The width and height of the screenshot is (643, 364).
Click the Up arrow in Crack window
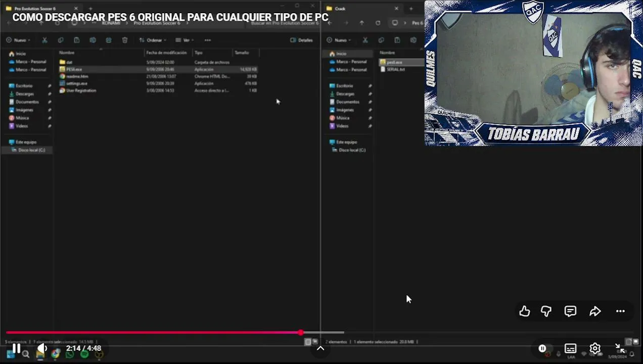click(361, 23)
